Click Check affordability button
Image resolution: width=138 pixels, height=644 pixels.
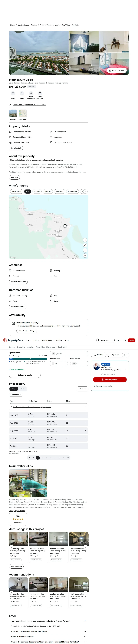point(27,331)
